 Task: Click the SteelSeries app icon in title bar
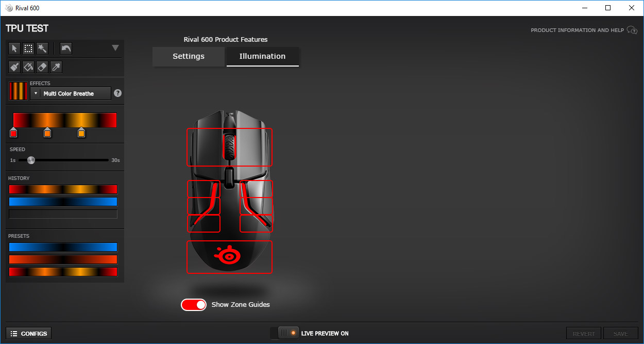[9, 8]
